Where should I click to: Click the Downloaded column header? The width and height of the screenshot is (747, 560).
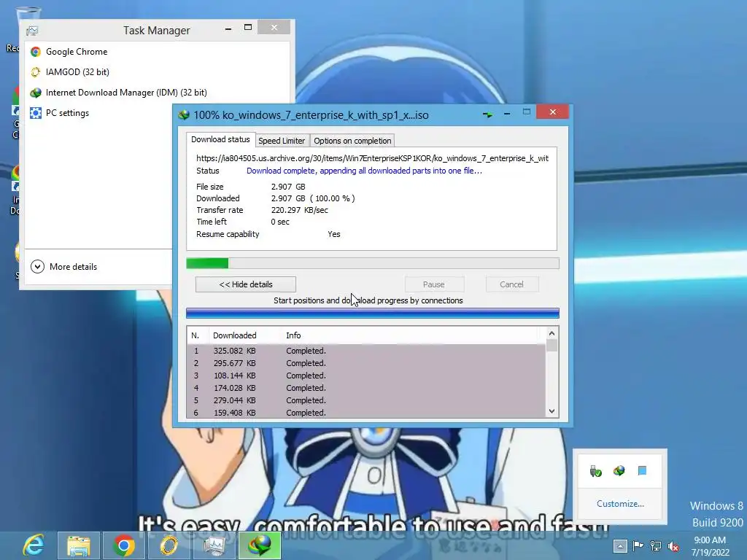pyautogui.click(x=245, y=335)
